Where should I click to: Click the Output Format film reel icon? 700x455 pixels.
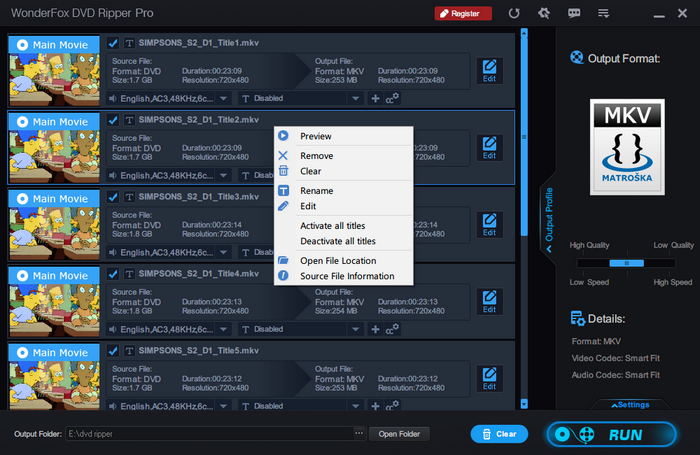point(577,58)
